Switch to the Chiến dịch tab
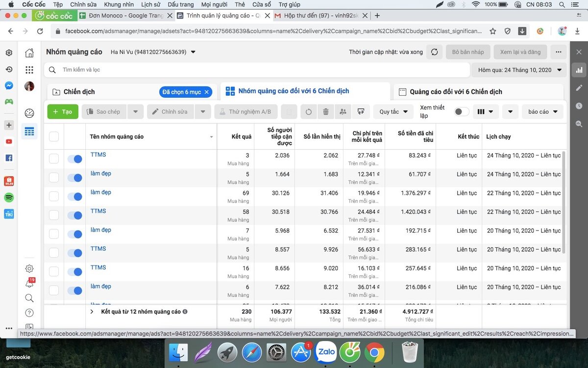The height and width of the screenshot is (368, 588). pos(79,92)
